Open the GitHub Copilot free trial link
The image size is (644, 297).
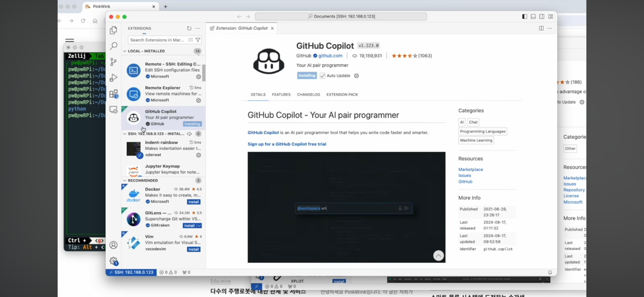(287, 144)
